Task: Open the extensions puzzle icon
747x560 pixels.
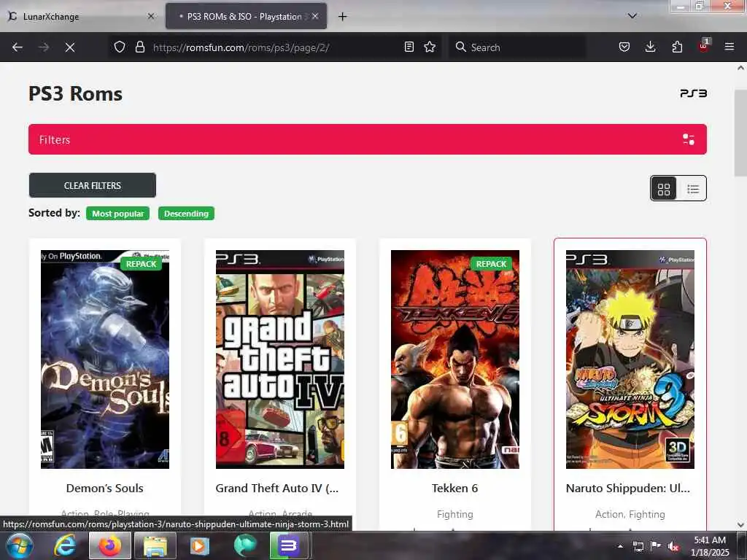Action: [677, 47]
